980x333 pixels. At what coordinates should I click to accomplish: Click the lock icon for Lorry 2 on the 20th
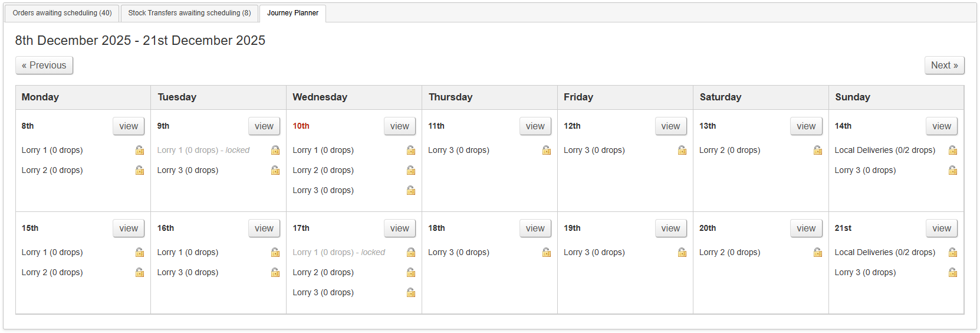(x=818, y=252)
